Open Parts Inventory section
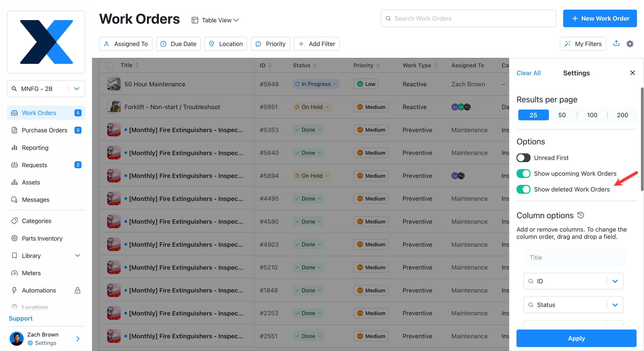The height and width of the screenshot is (351, 644). tap(42, 238)
